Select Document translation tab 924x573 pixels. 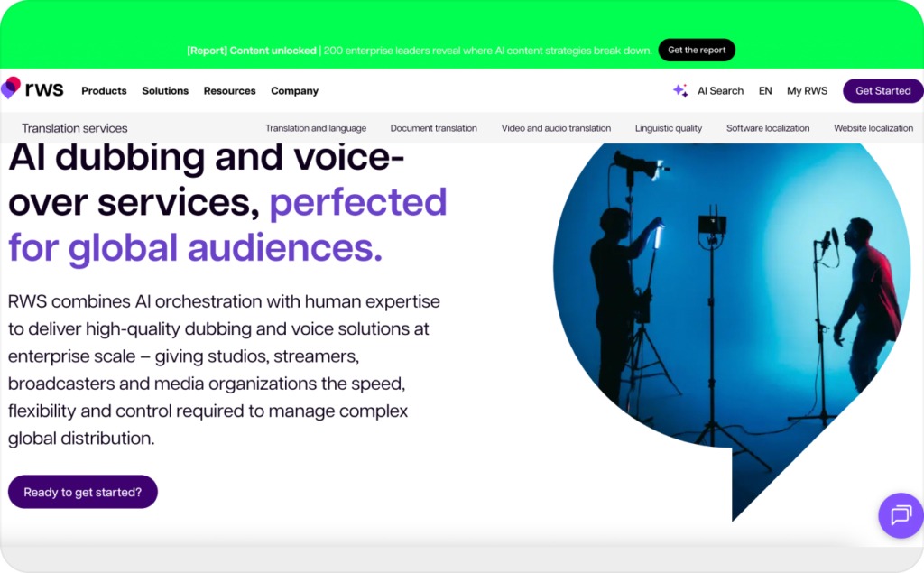[x=434, y=128]
